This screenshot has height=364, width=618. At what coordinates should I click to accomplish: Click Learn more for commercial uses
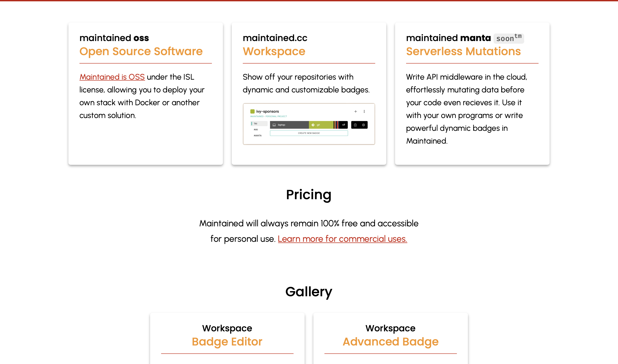tap(342, 239)
